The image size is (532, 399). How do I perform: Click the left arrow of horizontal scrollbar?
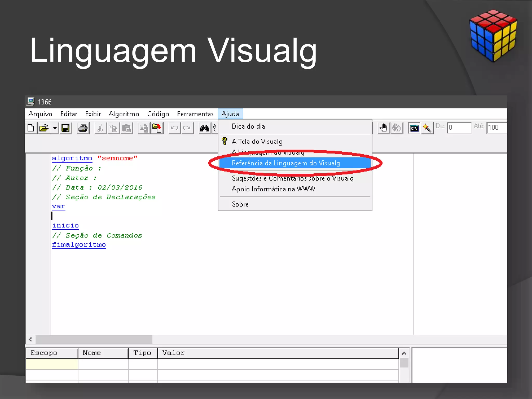click(x=31, y=340)
